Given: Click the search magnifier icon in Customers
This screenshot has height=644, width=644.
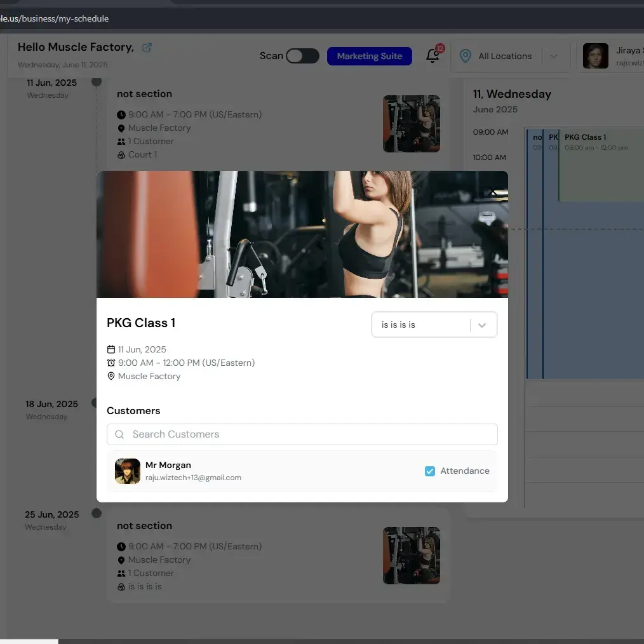Looking at the screenshot, I should click(x=120, y=434).
